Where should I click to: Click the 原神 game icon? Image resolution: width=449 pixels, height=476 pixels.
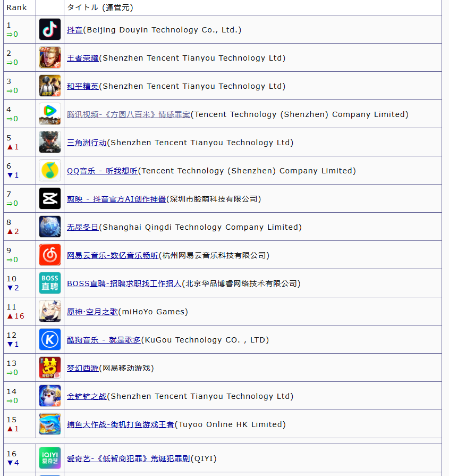tap(50, 312)
